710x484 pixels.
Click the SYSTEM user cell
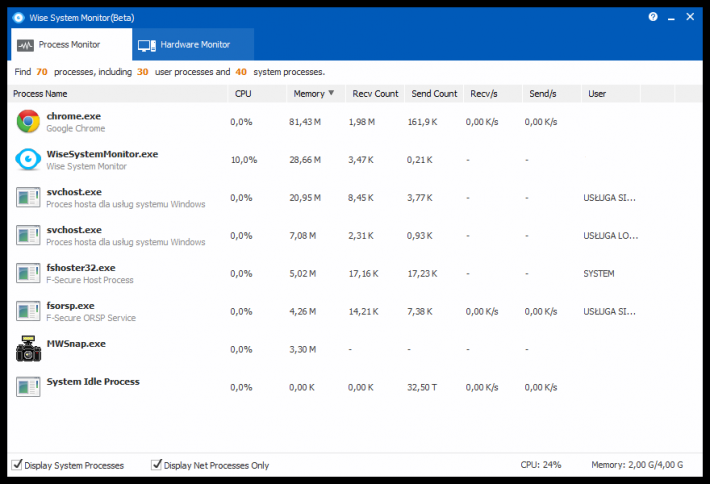pyautogui.click(x=599, y=274)
